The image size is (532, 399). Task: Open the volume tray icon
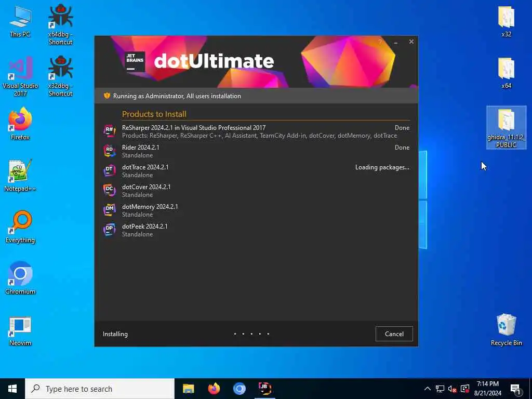[452, 389]
